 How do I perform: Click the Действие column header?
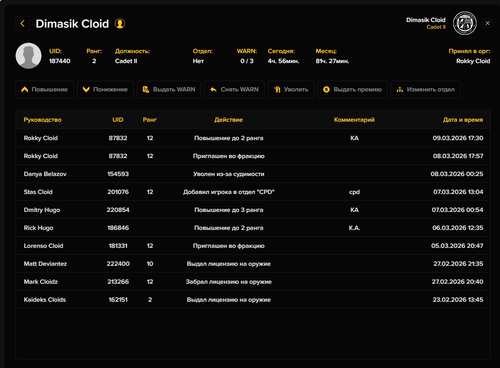click(228, 120)
